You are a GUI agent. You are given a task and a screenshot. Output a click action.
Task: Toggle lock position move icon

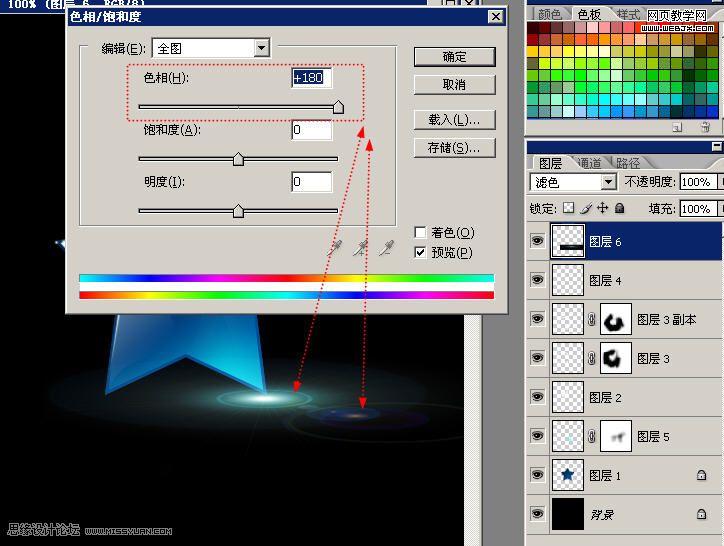603,208
